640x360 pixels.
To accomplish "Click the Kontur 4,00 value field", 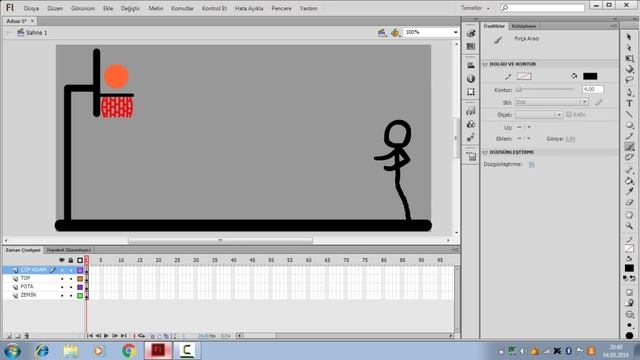I will pyautogui.click(x=593, y=89).
